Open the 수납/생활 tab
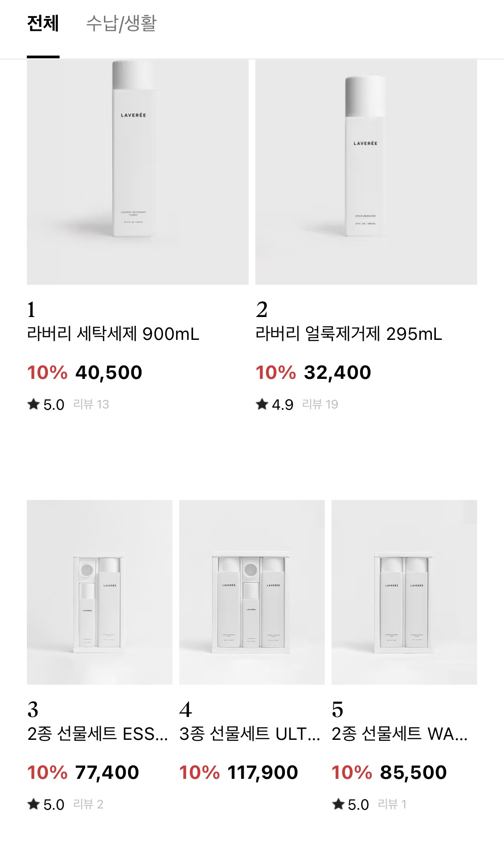Image resolution: width=504 pixels, height=847 pixels. pos(121,24)
